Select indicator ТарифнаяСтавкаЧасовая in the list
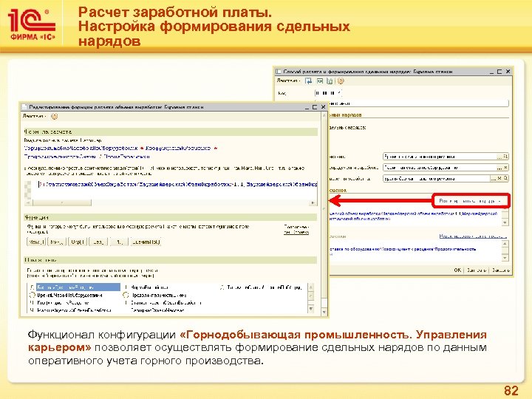Image resolution: width=532 pixels, height=399 pixels. (x=158, y=310)
